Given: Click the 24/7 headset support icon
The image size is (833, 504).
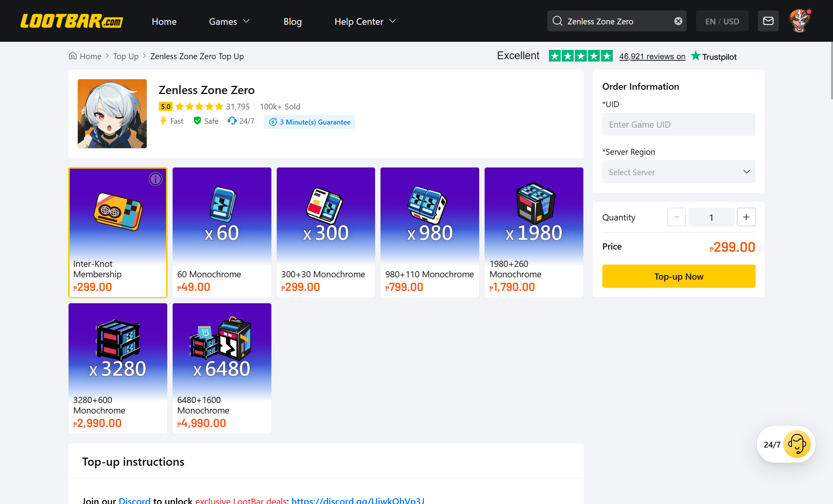Looking at the screenshot, I should 232,121.
